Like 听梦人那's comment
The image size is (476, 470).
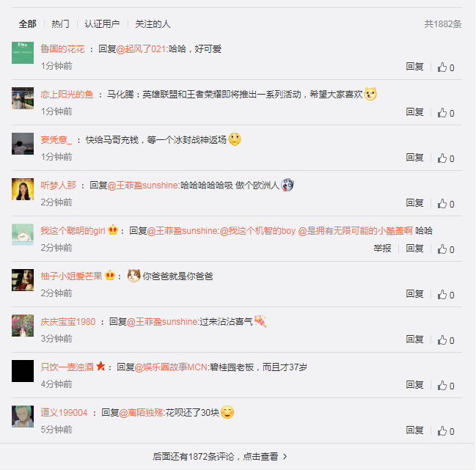tap(446, 204)
